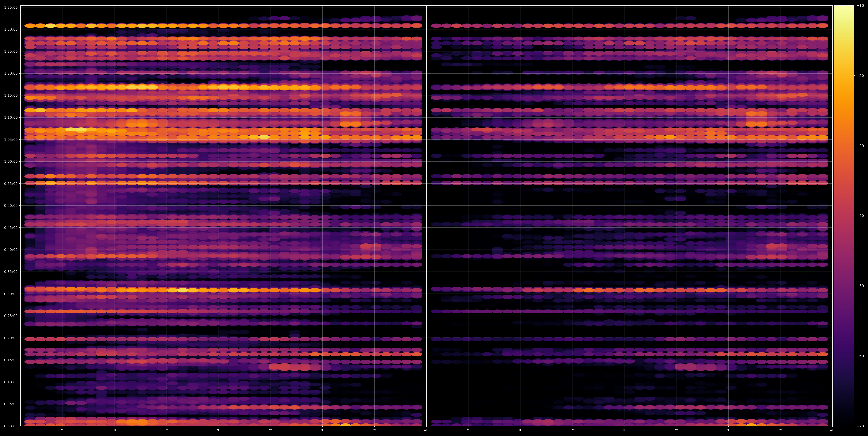This screenshot has height=436, width=868.
Task: Select the 0:20:00 y-axis time label
Action: (11, 338)
